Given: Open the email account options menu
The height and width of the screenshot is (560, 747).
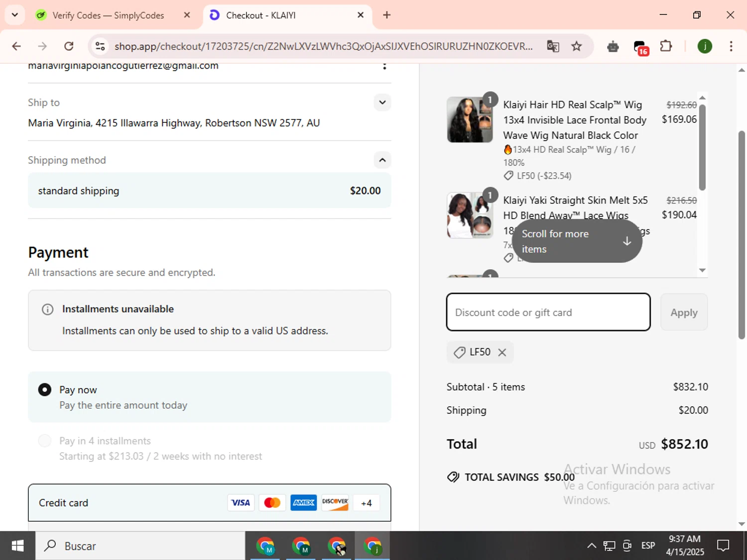Looking at the screenshot, I should click(384, 66).
